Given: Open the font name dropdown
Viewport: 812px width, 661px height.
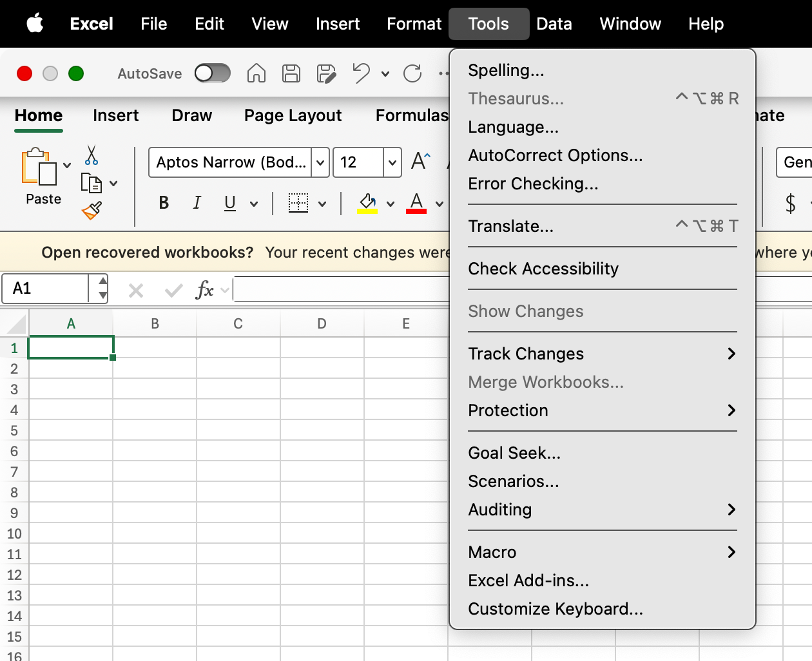Looking at the screenshot, I should (320, 162).
